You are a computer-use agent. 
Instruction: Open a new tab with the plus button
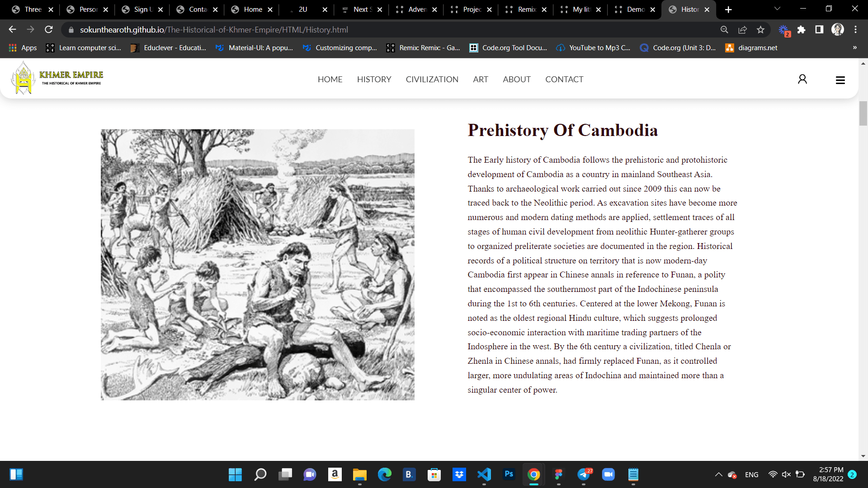coord(728,9)
